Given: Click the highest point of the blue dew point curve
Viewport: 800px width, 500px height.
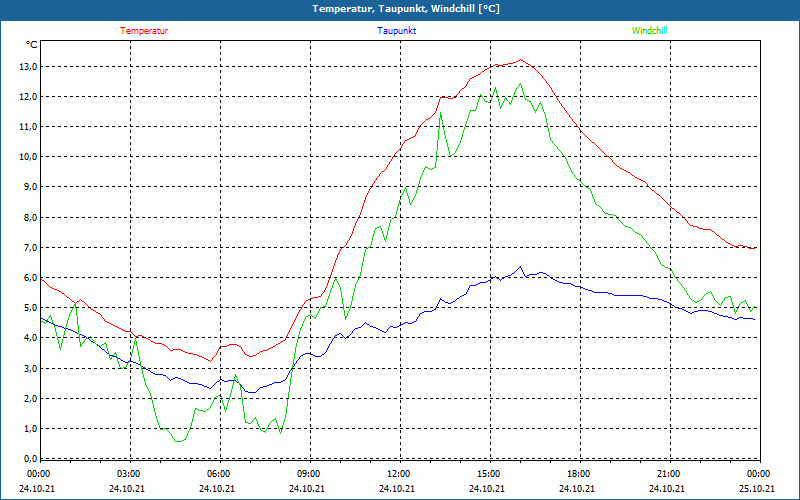Looking at the screenshot, I should coord(520,267).
